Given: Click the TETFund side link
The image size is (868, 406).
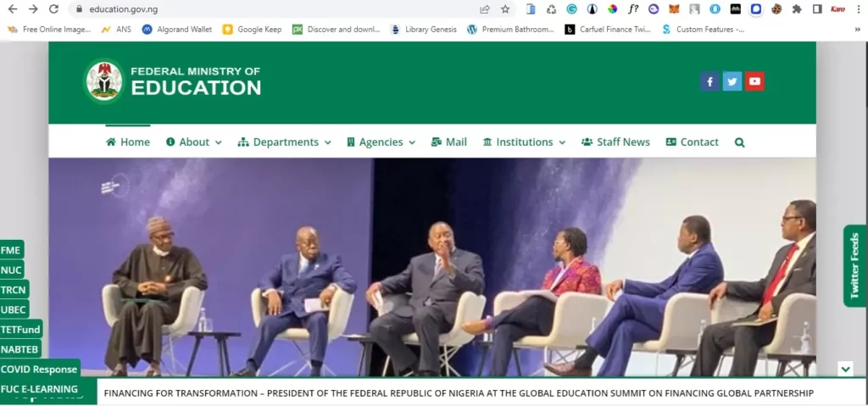Looking at the screenshot, I should (x=21, y=330).
